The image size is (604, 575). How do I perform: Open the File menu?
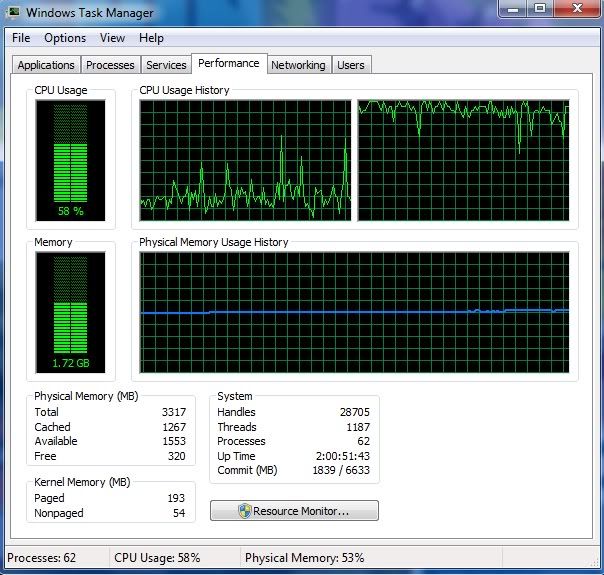[21, 38]
